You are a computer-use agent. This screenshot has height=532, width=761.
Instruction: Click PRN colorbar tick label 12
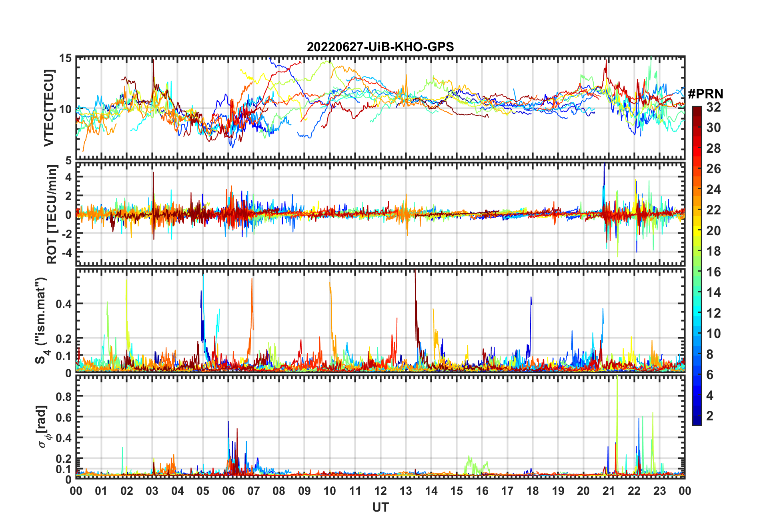pos(713,313)
